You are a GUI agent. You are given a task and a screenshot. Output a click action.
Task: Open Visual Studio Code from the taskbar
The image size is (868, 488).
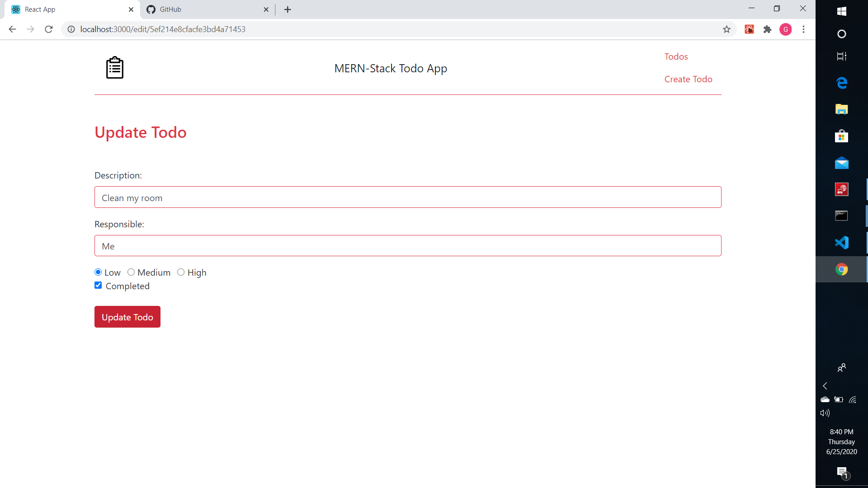(x=841, y=243)
